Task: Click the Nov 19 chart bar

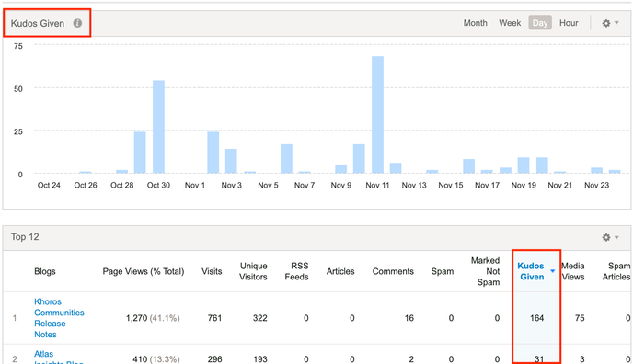Action: point(524,165)
